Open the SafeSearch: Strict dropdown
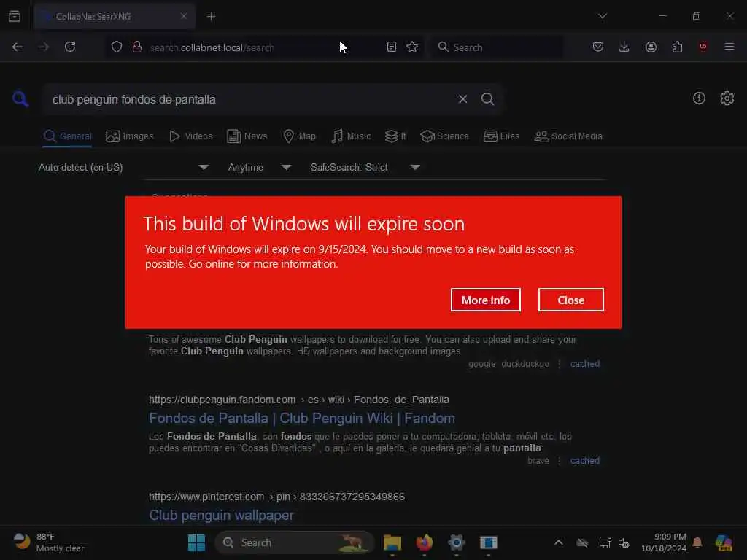The width and height of the screenshot is (747, 560). coord(365,167)
